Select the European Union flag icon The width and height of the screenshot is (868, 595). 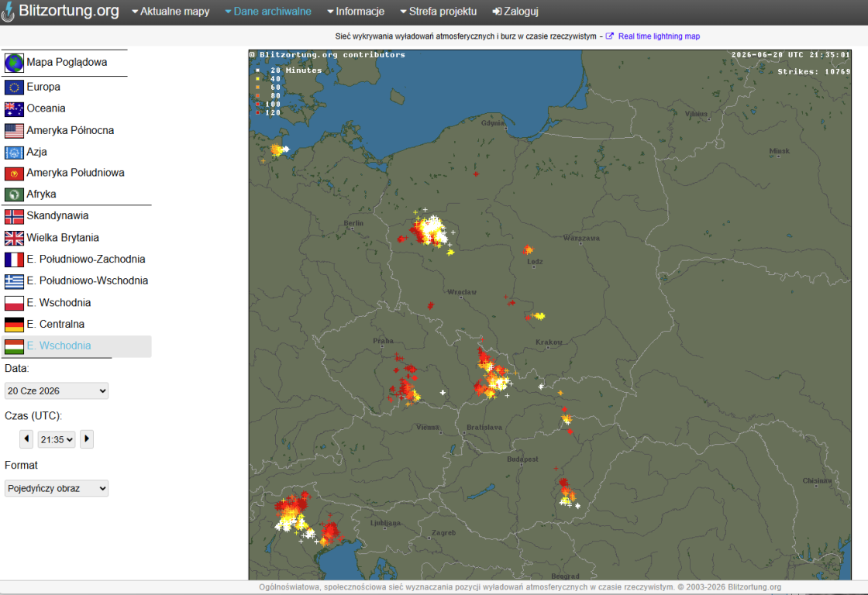click(x=14, y=88)
